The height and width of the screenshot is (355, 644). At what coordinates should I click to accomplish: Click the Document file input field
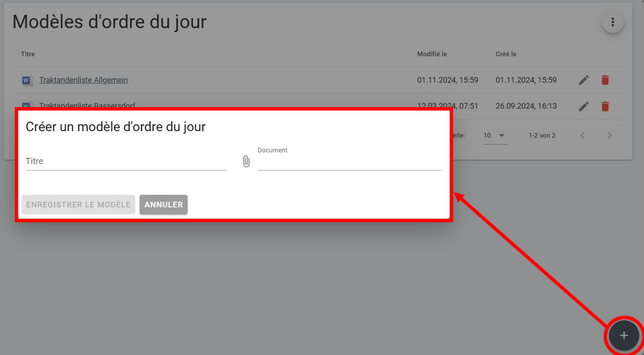pyautogui.click(x=349, y=162)
